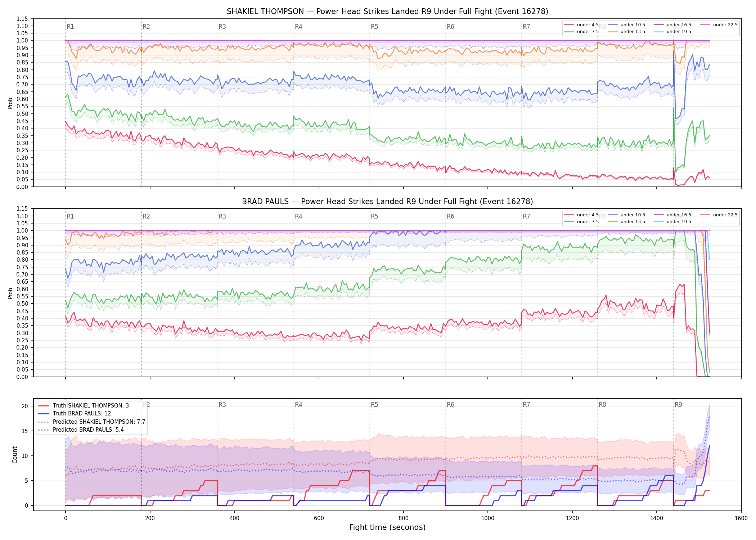The image size is (756, 540).
Task: Click the 800 tick label on the x-axis
Action: click(x=404, y=518)
